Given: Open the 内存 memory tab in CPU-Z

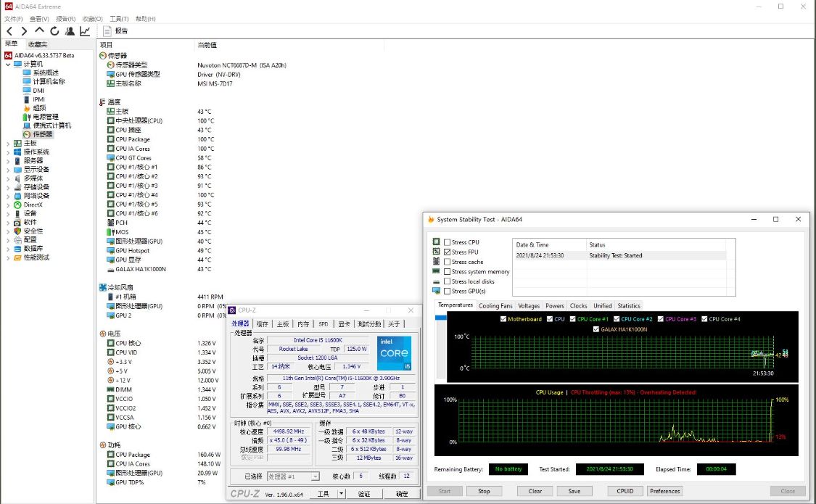Looking at the screenshot, I should 303,324.
